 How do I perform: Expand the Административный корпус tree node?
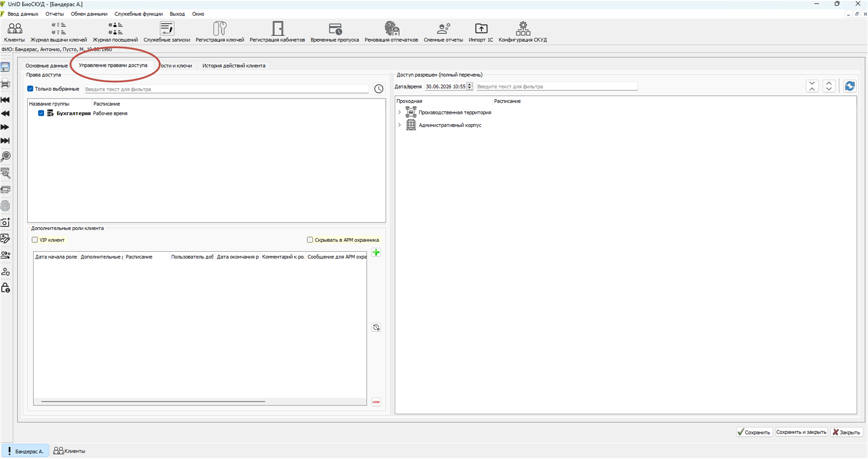pos(400,125)
